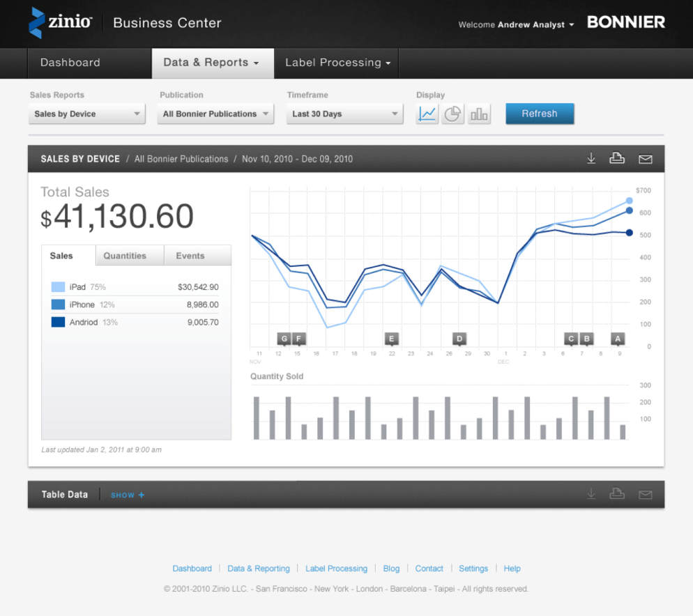Click the Zinio logo
This screenshot has width=693, height=616.
coord(60,22)
